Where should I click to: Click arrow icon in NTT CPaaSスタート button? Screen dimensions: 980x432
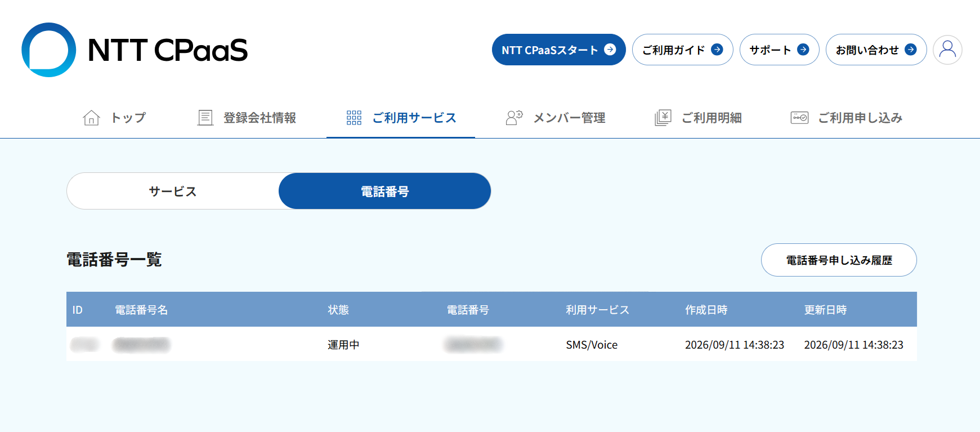click(x=610, y=50)
